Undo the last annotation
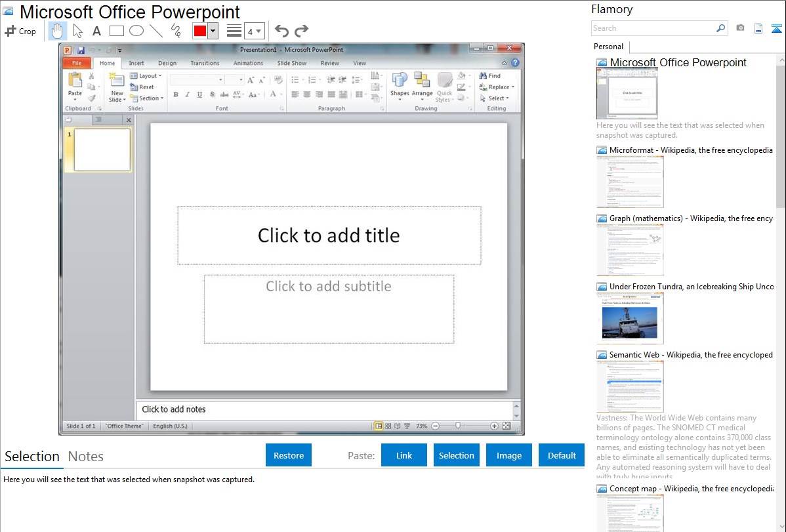Screen dimensions: 786x532 [281, 31]
